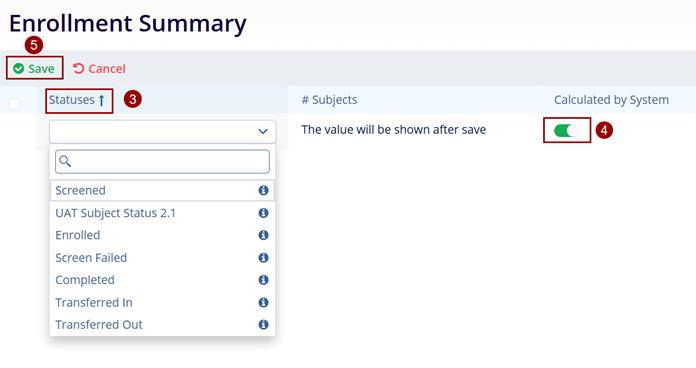Check the select-all checkbox in header
Viewport: 696px width, 368px height.
(x=15, y=104)
